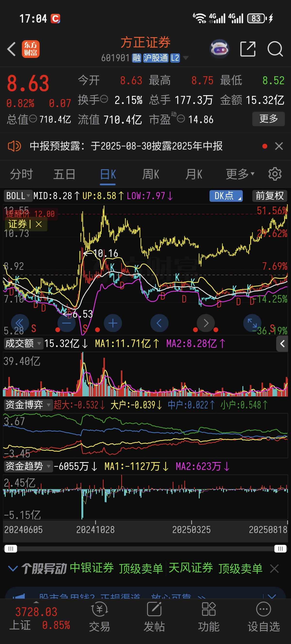Tap 上证 index 3728.03 ticker

[40, 619]
